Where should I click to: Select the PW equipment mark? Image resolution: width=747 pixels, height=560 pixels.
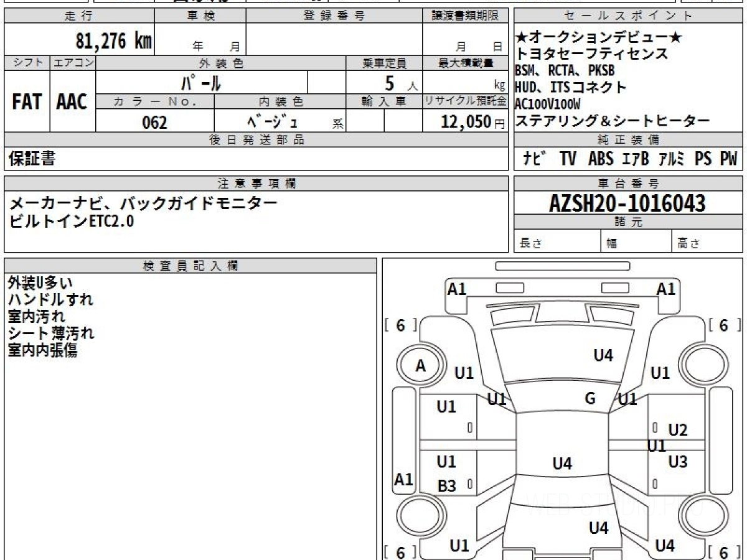[x=728, y=159]
